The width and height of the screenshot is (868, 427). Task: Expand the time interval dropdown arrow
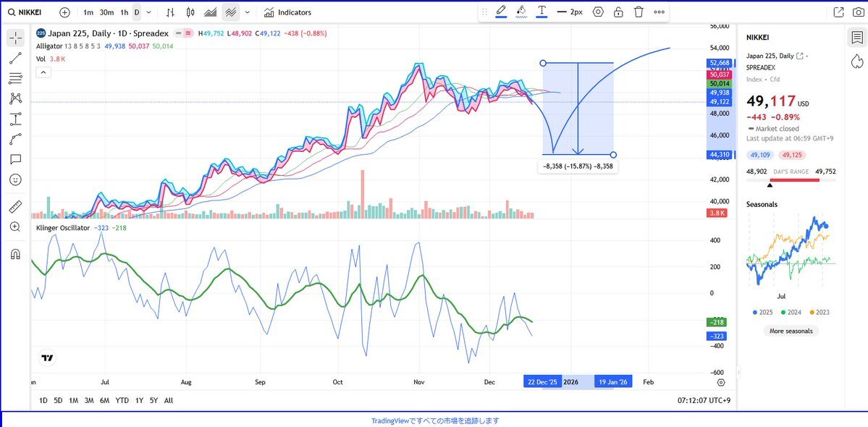[149, 12]
